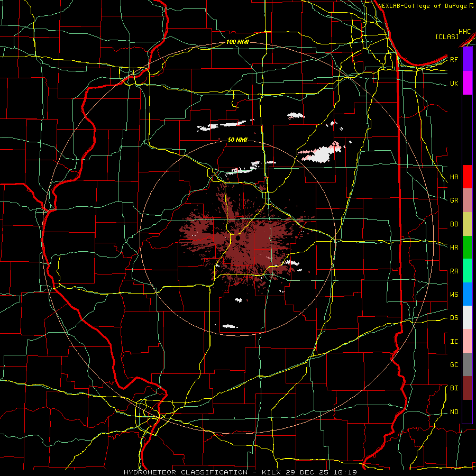Click the BI dark-red legend swatch
This screenshot has width=476, height=476.
coord(467,388)
